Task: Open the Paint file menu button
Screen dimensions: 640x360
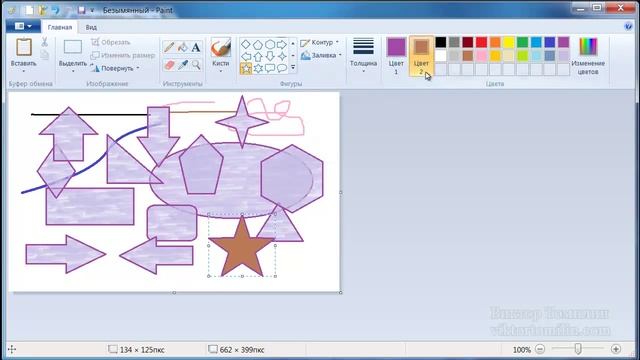Action: 23,27
